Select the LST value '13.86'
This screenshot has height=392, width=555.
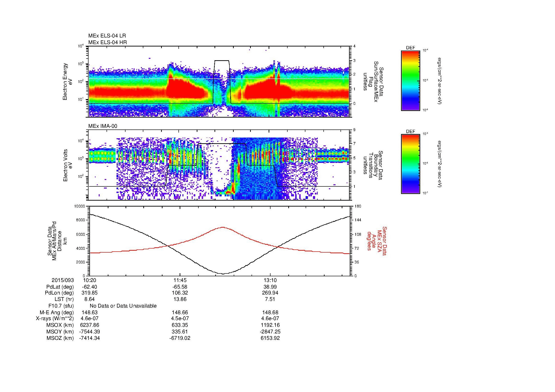[x=180, y=299]
